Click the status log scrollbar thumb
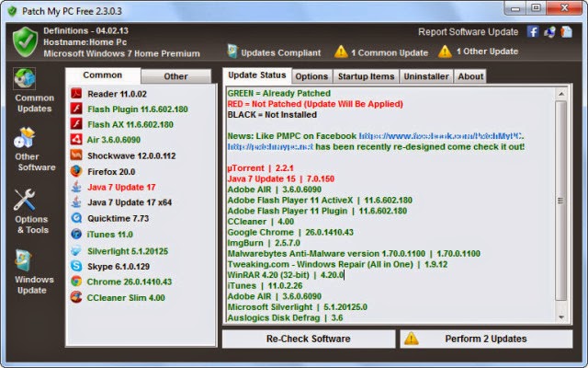Image resolution: width=588 pixels, height=368 pixels. pos(561,201)
